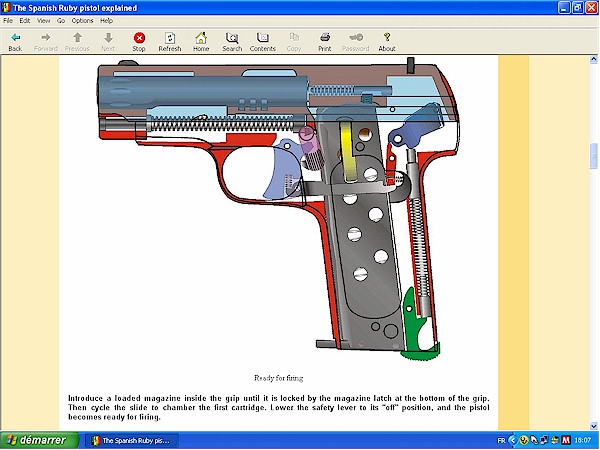The image size is (600, 450).
Task: Click the Previous up-arrow button
Action: coord(77,42)
